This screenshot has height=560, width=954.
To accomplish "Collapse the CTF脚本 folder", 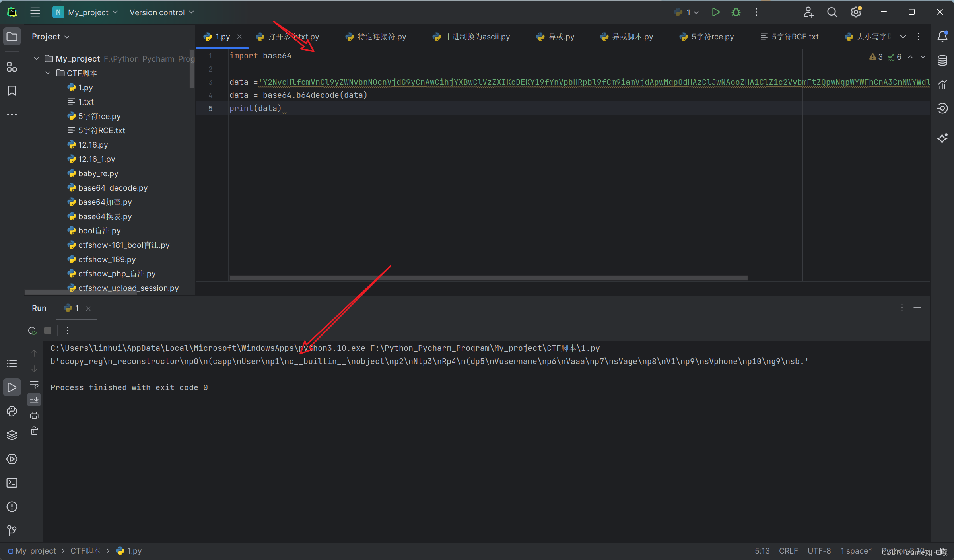I will click(48, 73).
